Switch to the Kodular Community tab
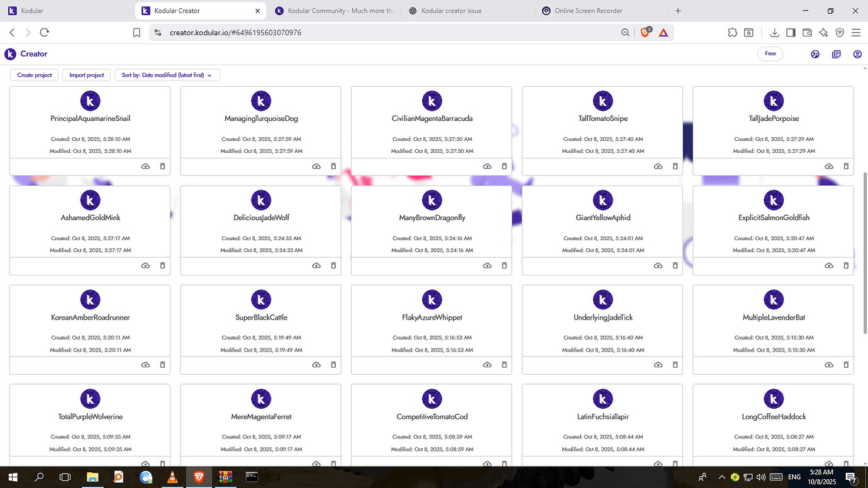Viewport: 868px width, 488px height. tap(333, 10)
